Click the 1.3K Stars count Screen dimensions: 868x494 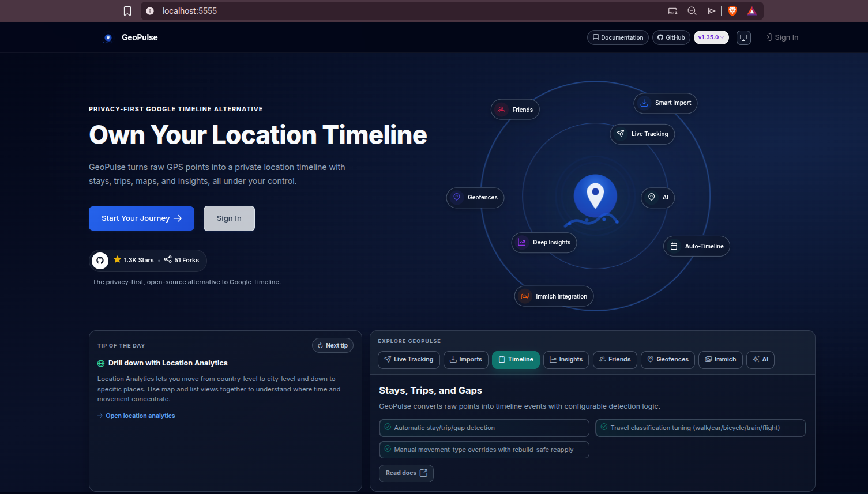click(x=134, y=261)
